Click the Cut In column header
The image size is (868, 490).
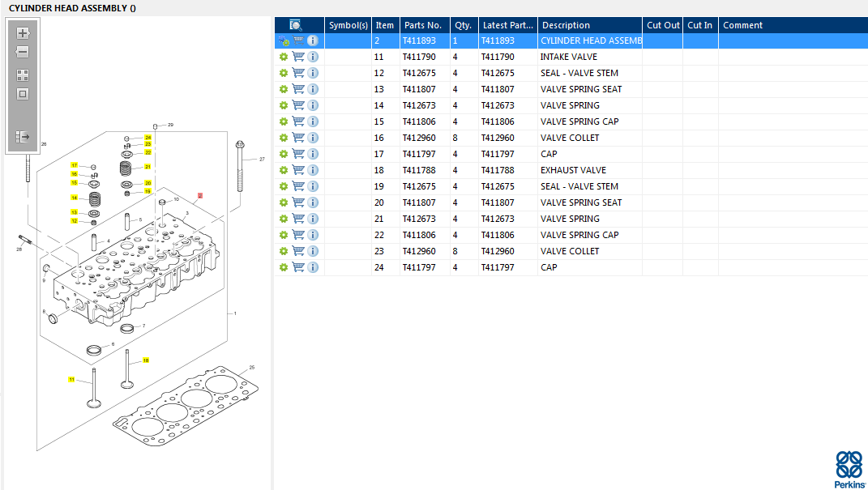(700, 25)
